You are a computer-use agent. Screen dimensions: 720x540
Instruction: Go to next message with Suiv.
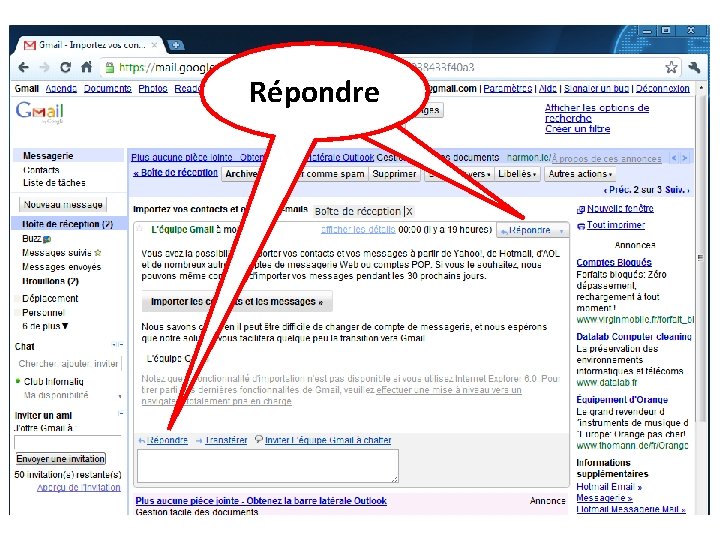[675, 190]
